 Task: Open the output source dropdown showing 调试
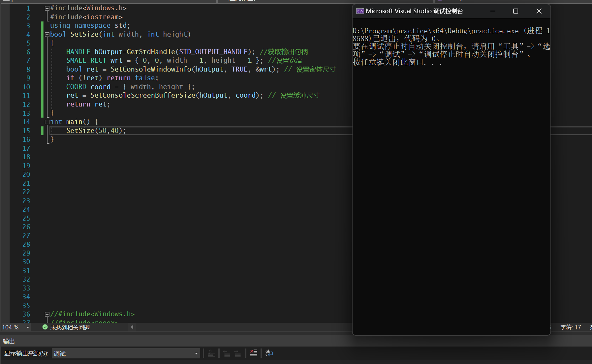126,353
